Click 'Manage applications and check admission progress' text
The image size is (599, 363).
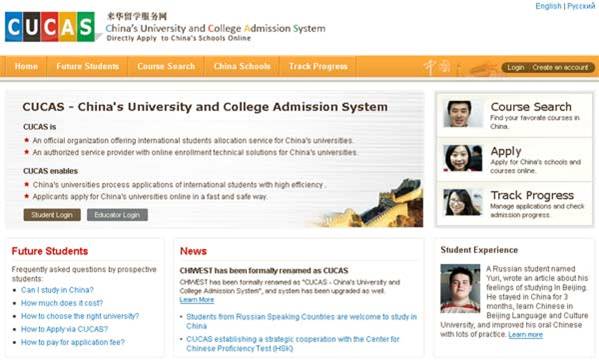[x=537, y=211]
